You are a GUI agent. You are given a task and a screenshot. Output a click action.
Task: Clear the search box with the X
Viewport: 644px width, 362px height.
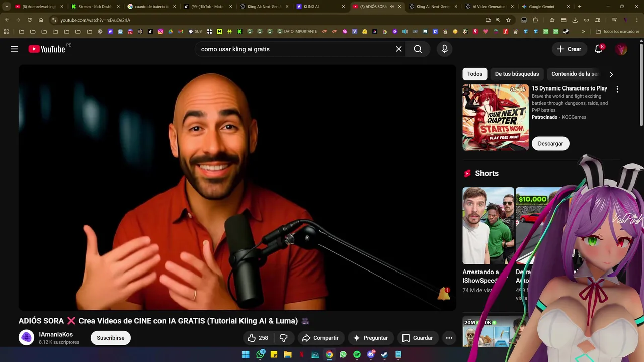(399, 49)
